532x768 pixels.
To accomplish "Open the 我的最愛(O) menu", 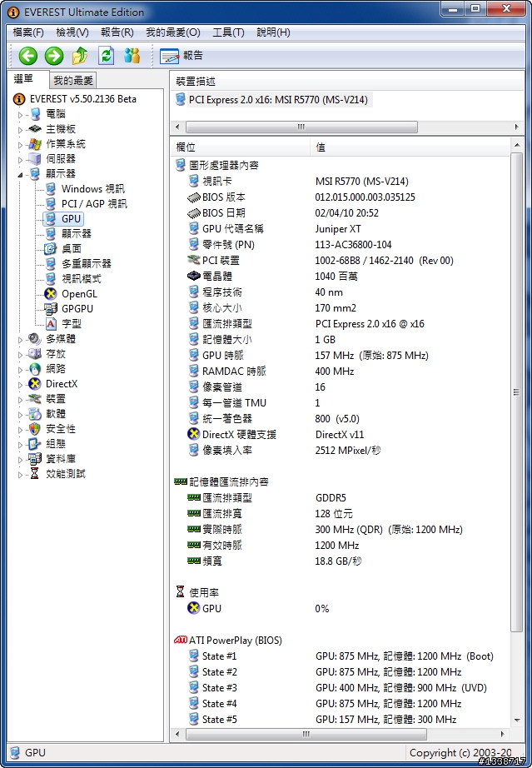I will click(x=173, y=32).
